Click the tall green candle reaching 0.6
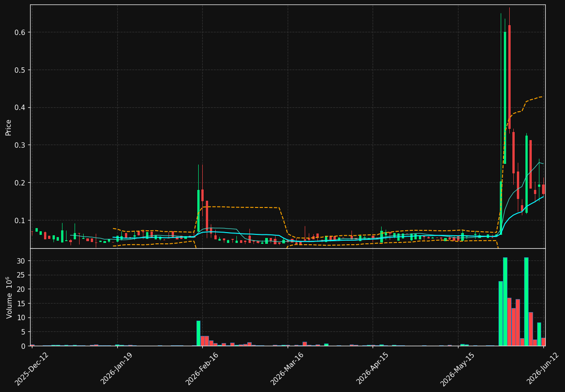The width and height of the screenshot is (565, 392). click(505, 98)
